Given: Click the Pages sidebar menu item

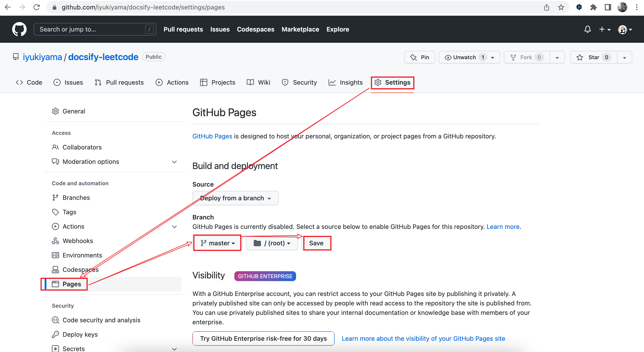Looking at the screenshot, I should click(x=71, y=284).
